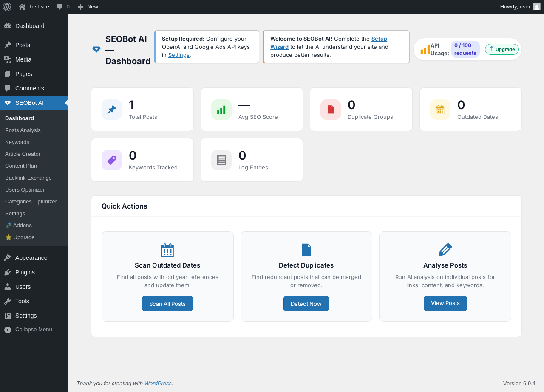Click the Howdy, user account text

pyautogui.click(x=515, y=7)
